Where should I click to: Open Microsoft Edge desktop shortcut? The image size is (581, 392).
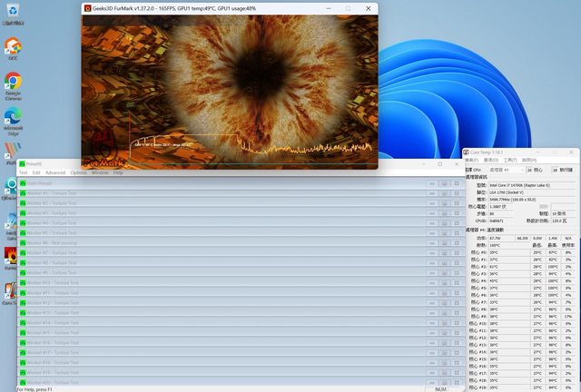point(13,118)
